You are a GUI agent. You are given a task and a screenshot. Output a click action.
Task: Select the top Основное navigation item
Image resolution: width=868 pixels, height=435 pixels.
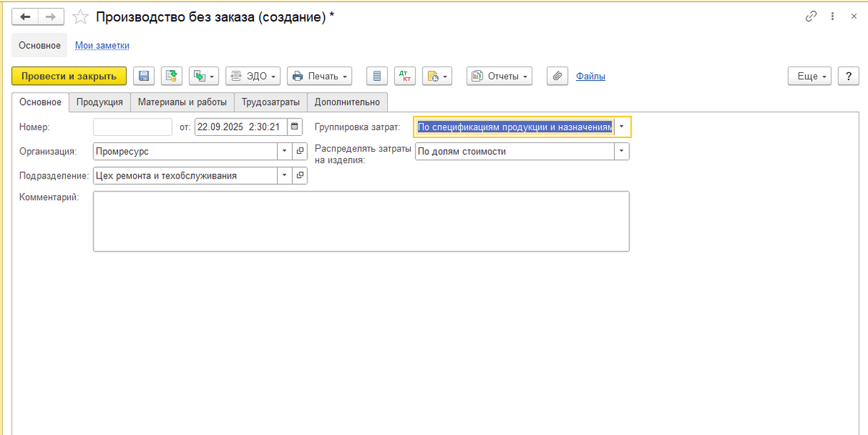pos(40,45)
